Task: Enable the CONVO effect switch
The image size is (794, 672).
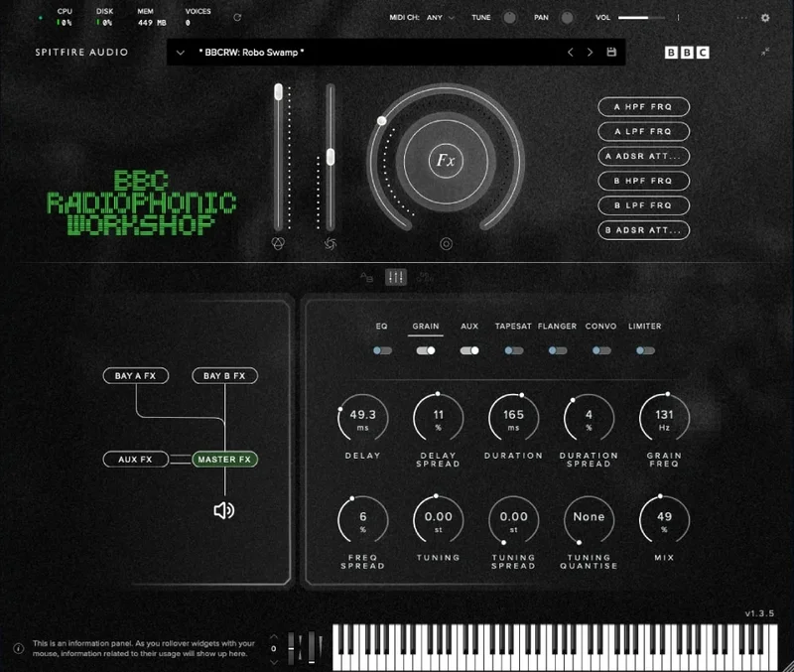Action: pyautogui.click(x=601, y=350)
